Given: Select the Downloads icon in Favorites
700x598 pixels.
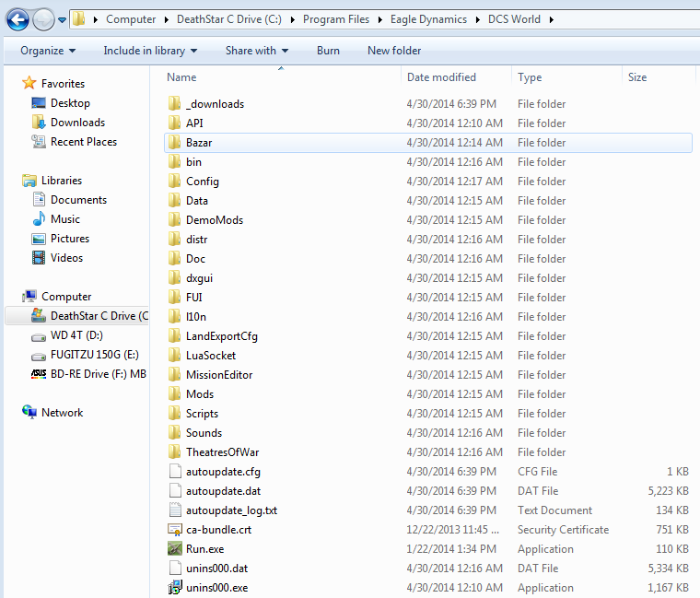Looking at the screenshot, I should pyautogui.click(x=39, y=122).
